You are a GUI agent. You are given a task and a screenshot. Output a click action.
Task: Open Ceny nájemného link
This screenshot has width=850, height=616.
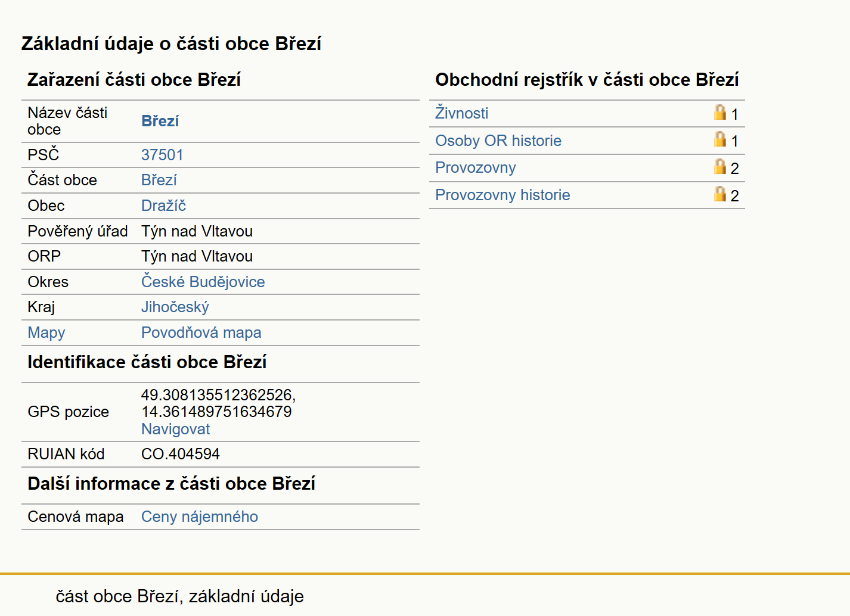200,517
